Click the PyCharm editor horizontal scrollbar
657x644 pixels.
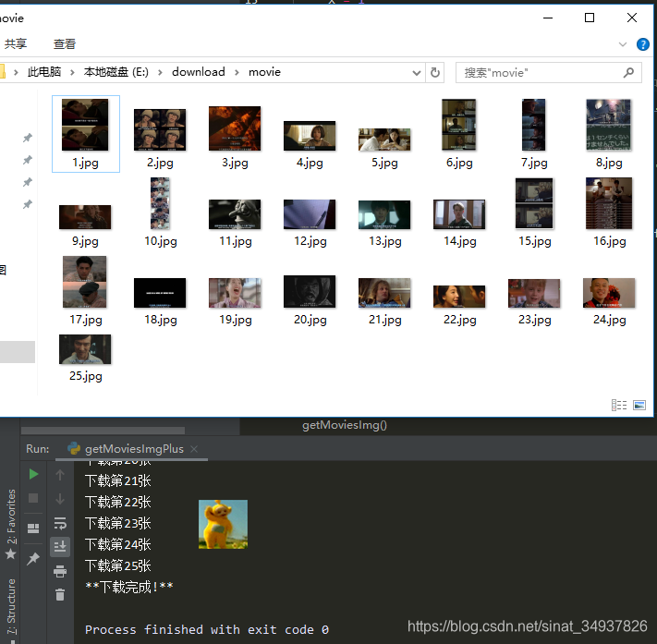(103, 431)
